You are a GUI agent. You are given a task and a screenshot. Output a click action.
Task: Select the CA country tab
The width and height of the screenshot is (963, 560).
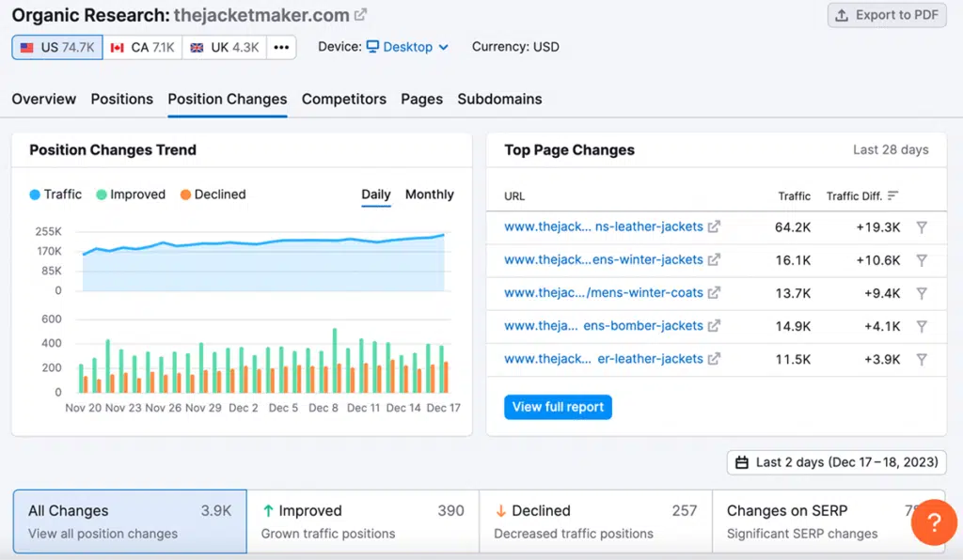point(142,46)
